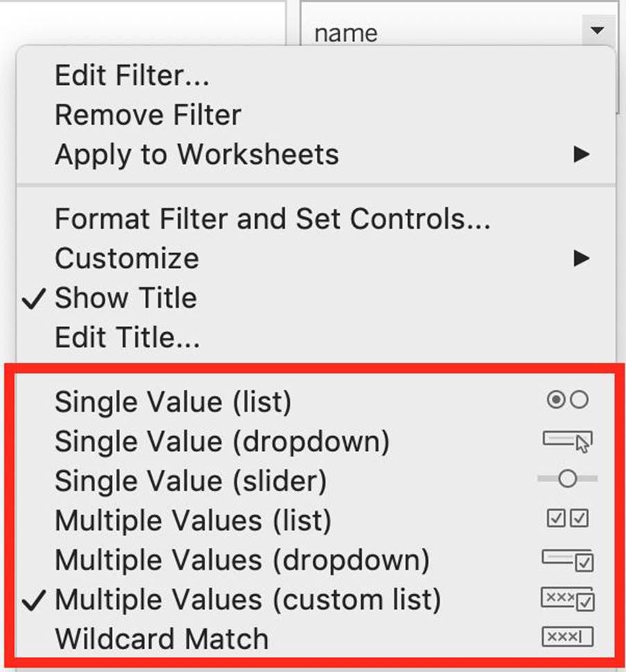Viewport: 626px width, 672px height.
Task: Expand the Customize submenu arrow
Action: point(581,259)
